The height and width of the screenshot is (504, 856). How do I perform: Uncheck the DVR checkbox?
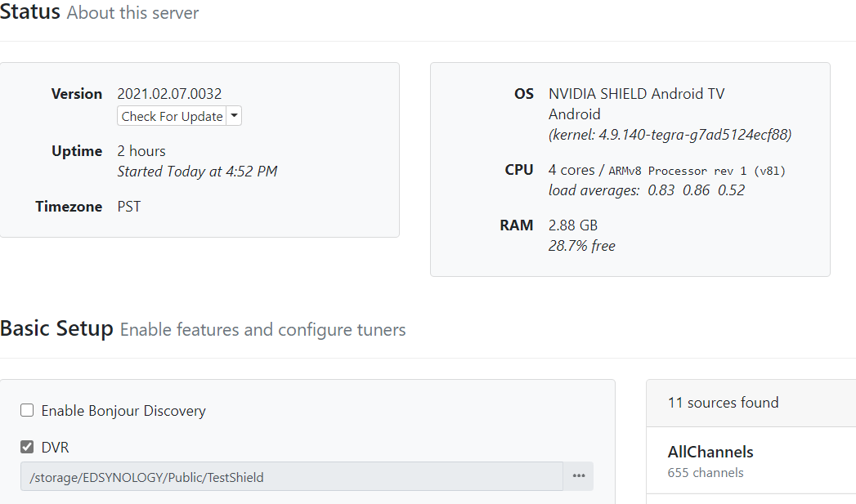point(27,447)
